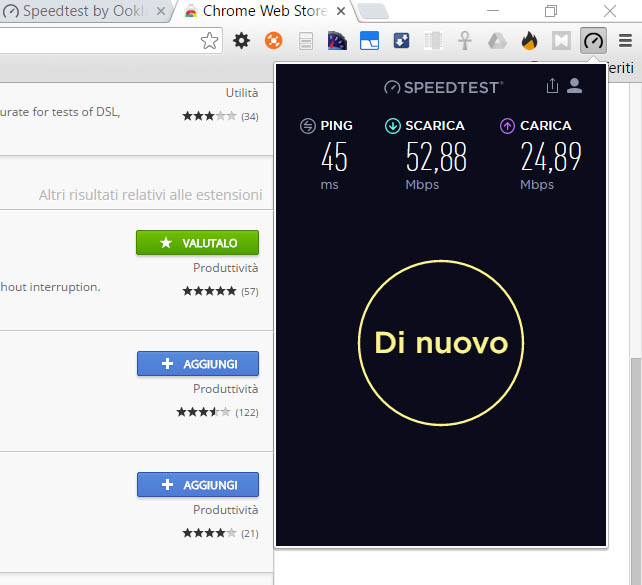642x585 pixels.
Task: Click the grey Google Drive extension icon
Action: [497, 41]
